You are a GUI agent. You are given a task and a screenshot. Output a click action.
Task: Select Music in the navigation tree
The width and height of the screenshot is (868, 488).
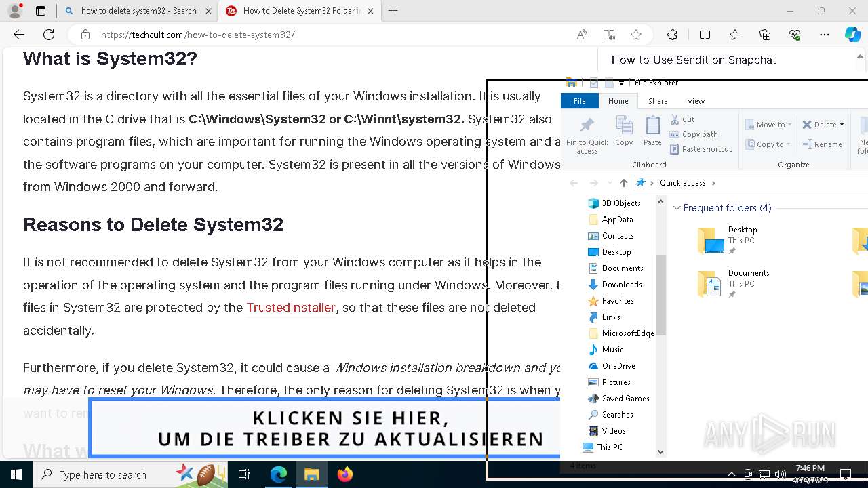click(x=606, y=350)
